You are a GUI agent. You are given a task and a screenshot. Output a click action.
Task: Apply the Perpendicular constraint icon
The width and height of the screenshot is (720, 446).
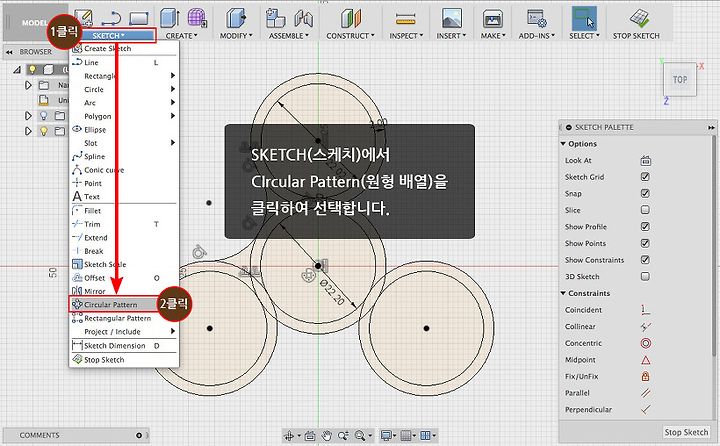pos(645,409)
